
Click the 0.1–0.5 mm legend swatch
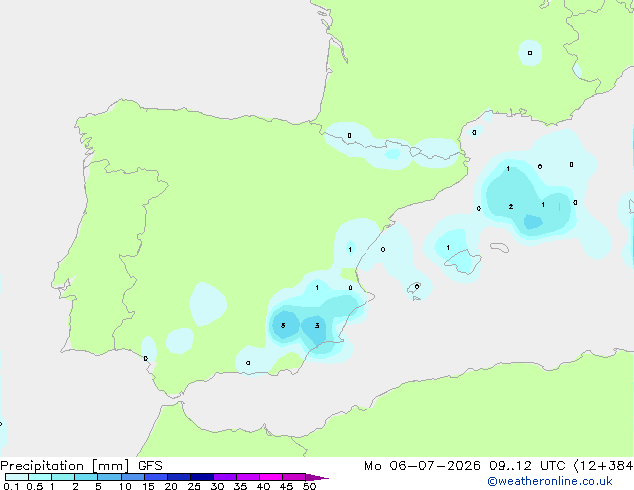click(17, 477)
